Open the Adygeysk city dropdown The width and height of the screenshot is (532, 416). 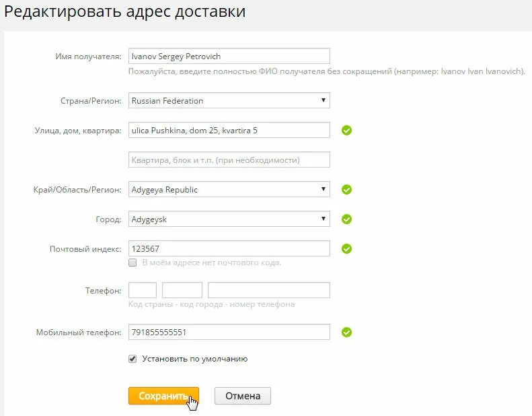pos(229,219)
